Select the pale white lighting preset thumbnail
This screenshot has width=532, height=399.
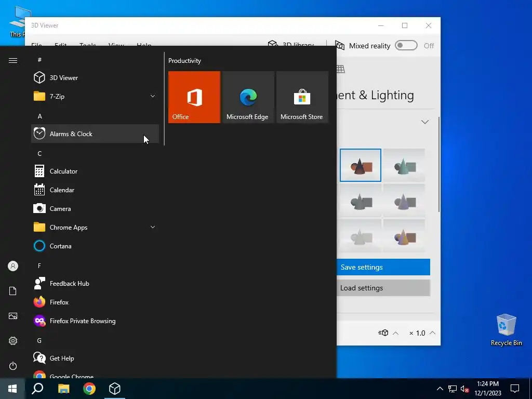point(361,236)
